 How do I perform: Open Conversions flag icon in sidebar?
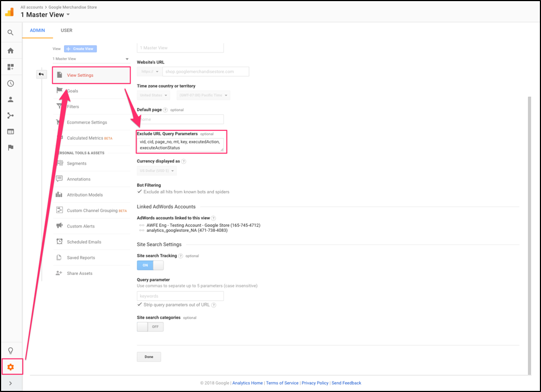(10, 147)
